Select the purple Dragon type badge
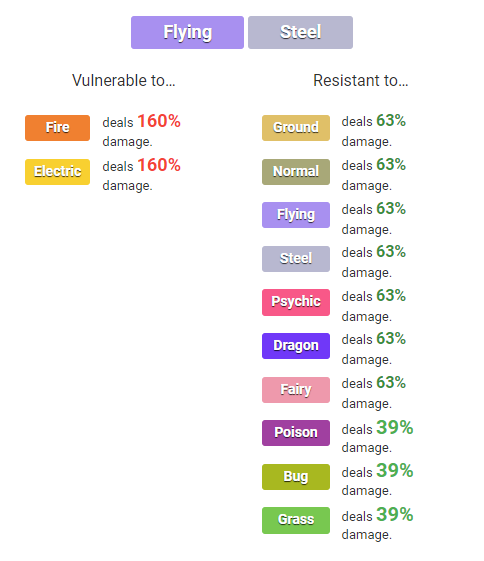Viewport: 484px width, 561px height. coord(296,346)
